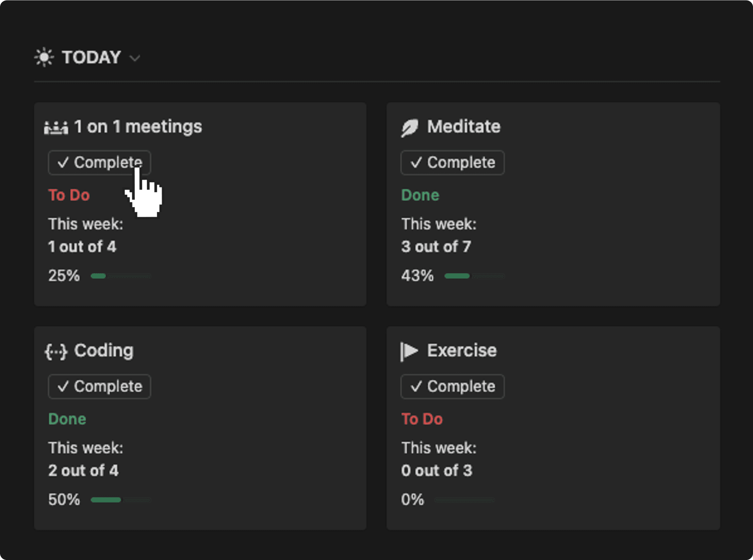The width and height of the screenshot is (753, 560).
Task: Open the 1 on 1 meetings card title
Action: (x=138, y=127)
